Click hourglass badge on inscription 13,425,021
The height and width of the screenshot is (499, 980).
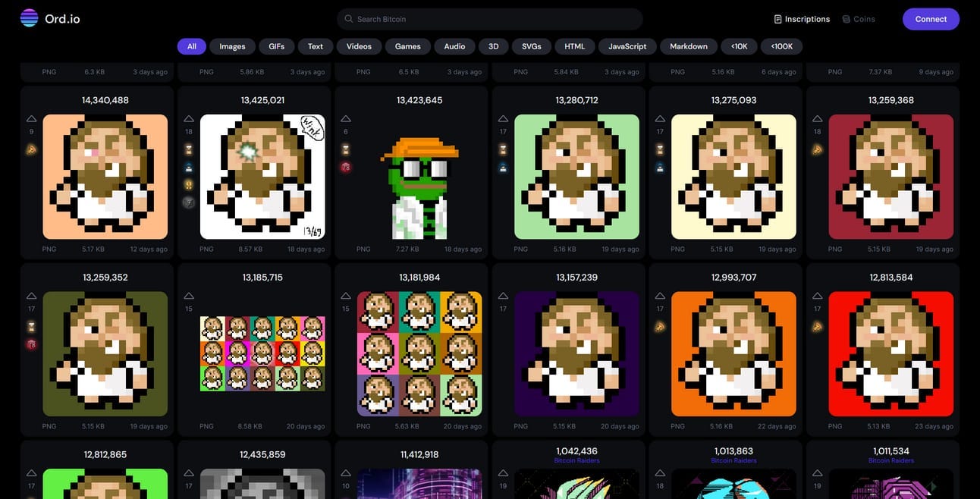click(189, 149)
